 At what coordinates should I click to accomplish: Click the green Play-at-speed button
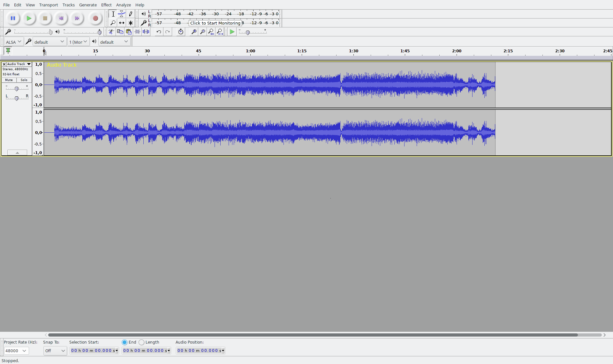coord(232,32)
